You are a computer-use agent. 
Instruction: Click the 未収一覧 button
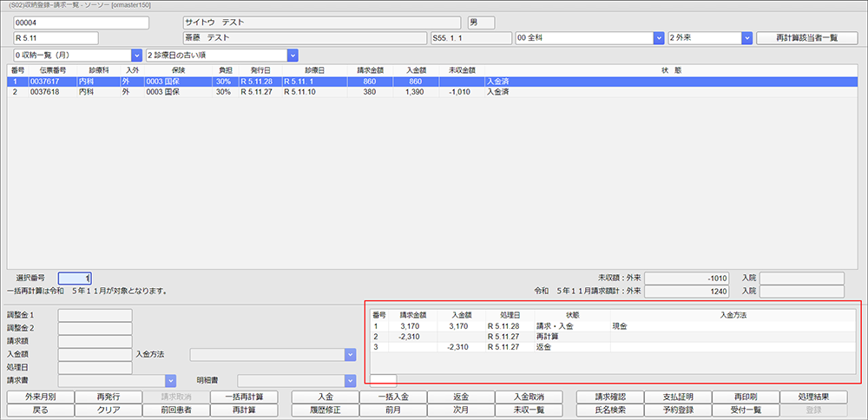click(528, 410)
